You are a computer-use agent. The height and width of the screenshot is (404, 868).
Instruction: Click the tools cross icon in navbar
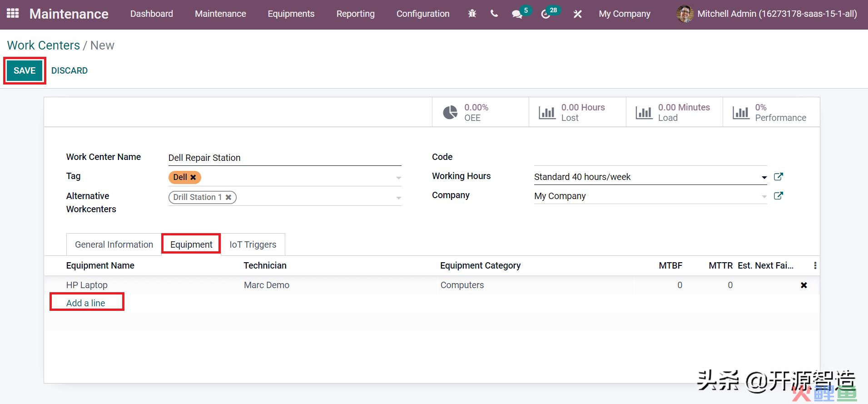577,14
